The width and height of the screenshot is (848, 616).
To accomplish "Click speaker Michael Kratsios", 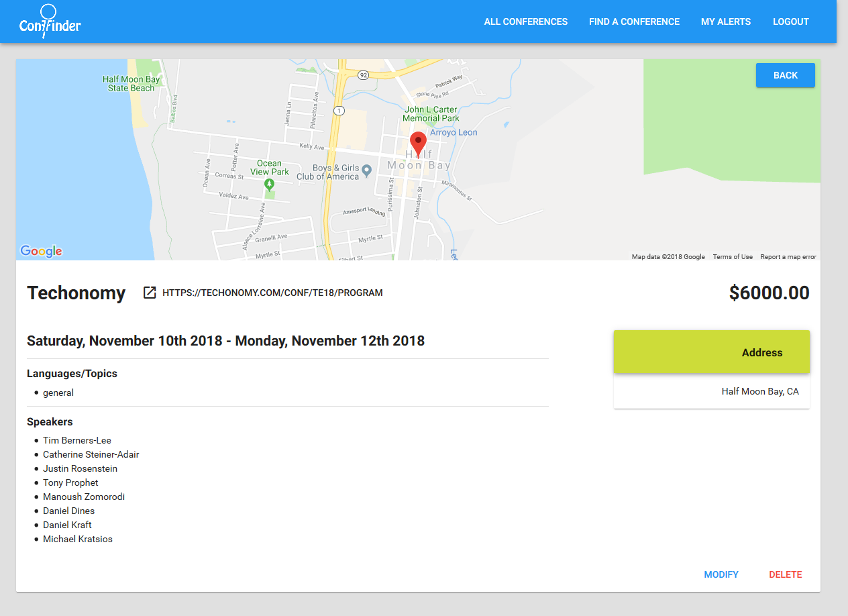I will click(x=78, y=539).
